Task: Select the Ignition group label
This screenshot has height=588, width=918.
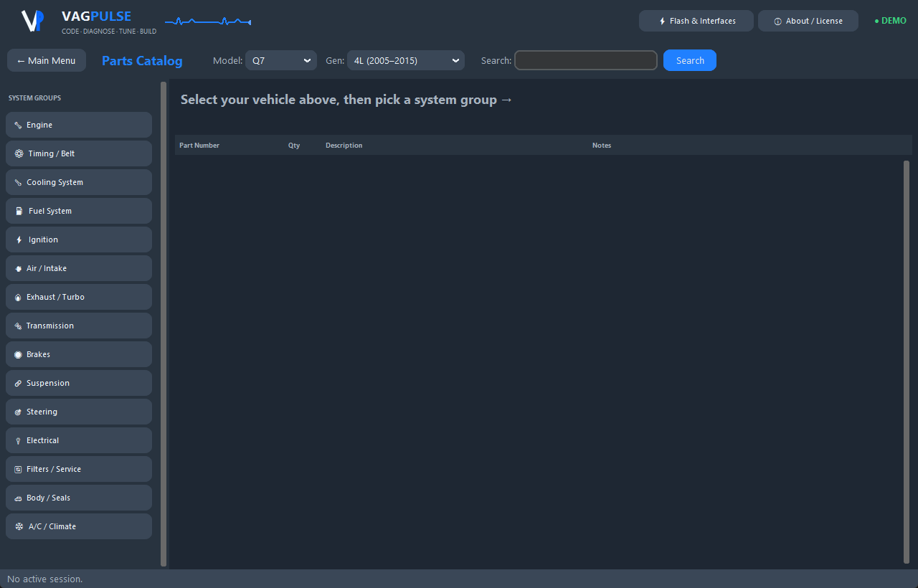Action: (x=43, y=240)
